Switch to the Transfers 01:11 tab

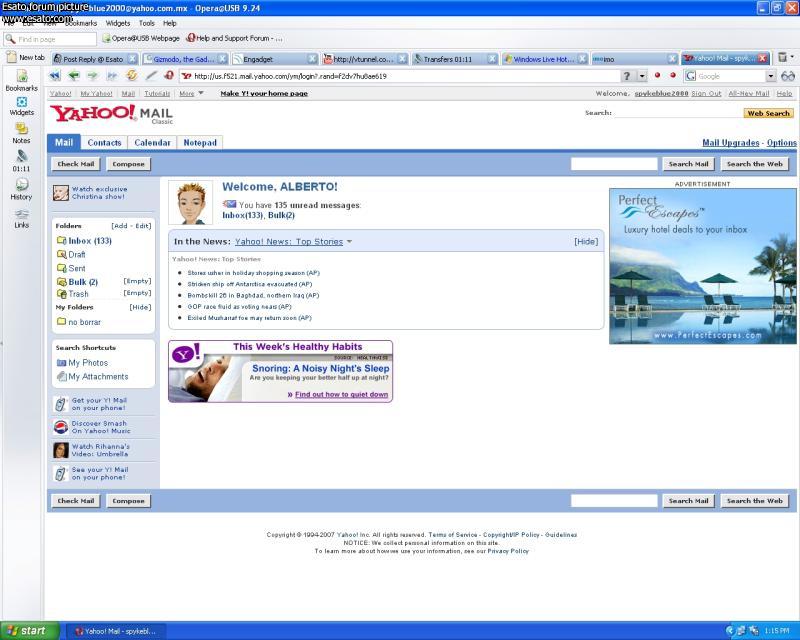click(x=455, y=59)
